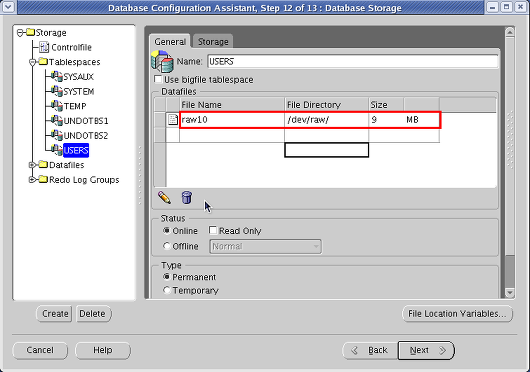Click the tablespace icon beside Name field
The image size is (530, 372).
pyautogui.click(x=162, y=61)
